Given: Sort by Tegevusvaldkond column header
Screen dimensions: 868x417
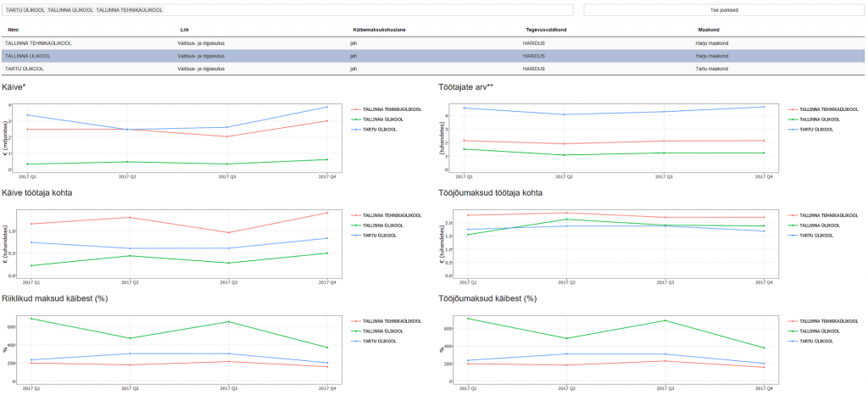Looking at the screenshot, I should pos(545,30).
